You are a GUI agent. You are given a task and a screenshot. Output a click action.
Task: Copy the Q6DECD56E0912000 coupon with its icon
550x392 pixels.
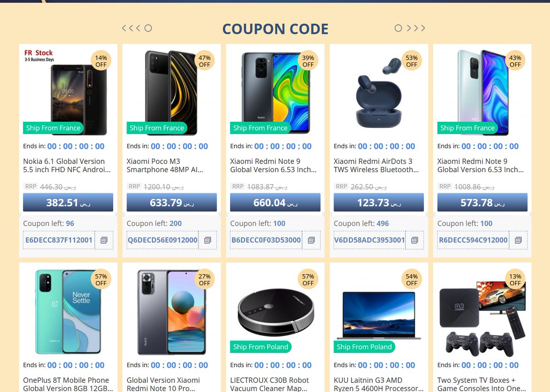click(x=208, y=240)
